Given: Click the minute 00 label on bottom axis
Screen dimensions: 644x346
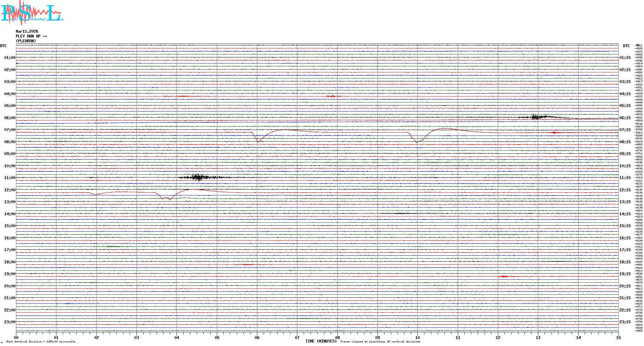Looking at the screenshot, I should pyautogui.click(x=16, y=337).
